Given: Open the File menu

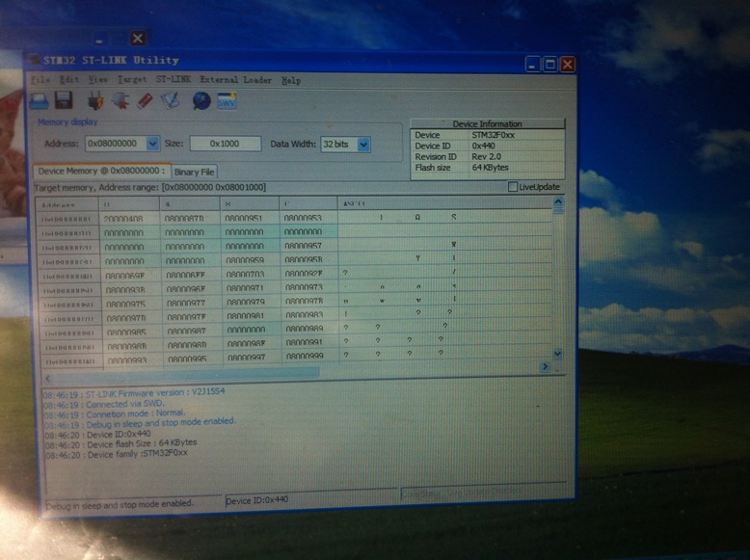Looking at the screenshot, I should 40,79.
